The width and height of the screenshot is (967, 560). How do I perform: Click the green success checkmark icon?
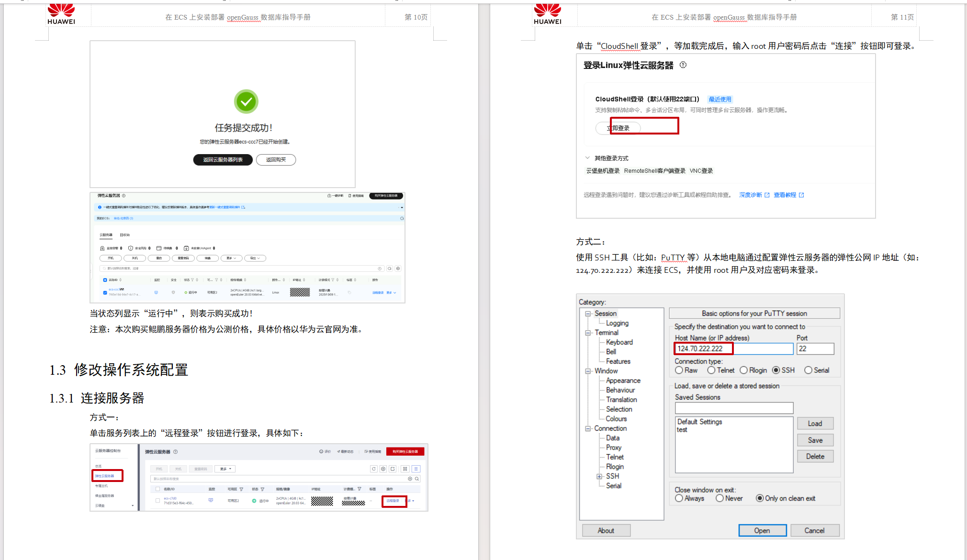(246, 101)
